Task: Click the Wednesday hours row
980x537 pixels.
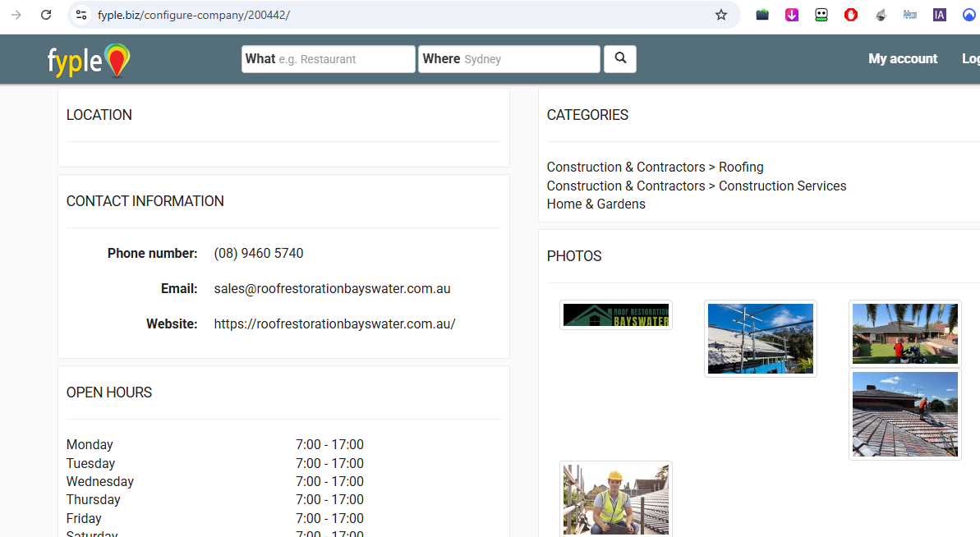Action: click(215, 481)
